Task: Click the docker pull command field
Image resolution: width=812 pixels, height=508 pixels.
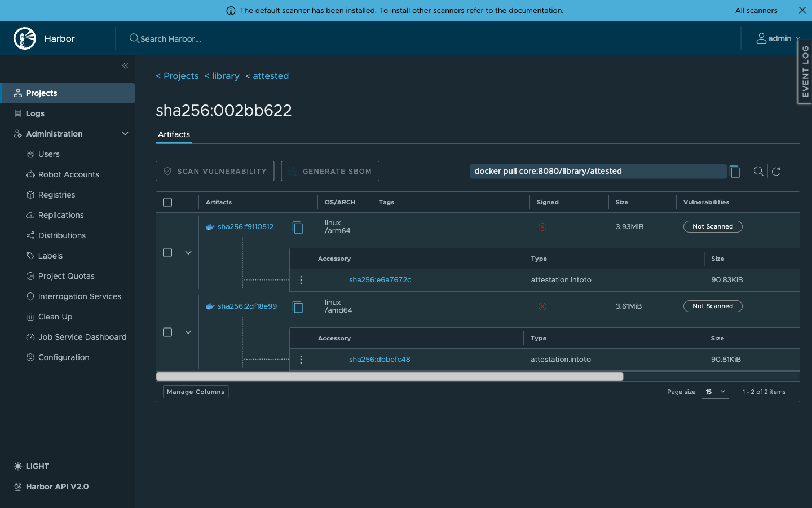Action: (x=598, y=171)
